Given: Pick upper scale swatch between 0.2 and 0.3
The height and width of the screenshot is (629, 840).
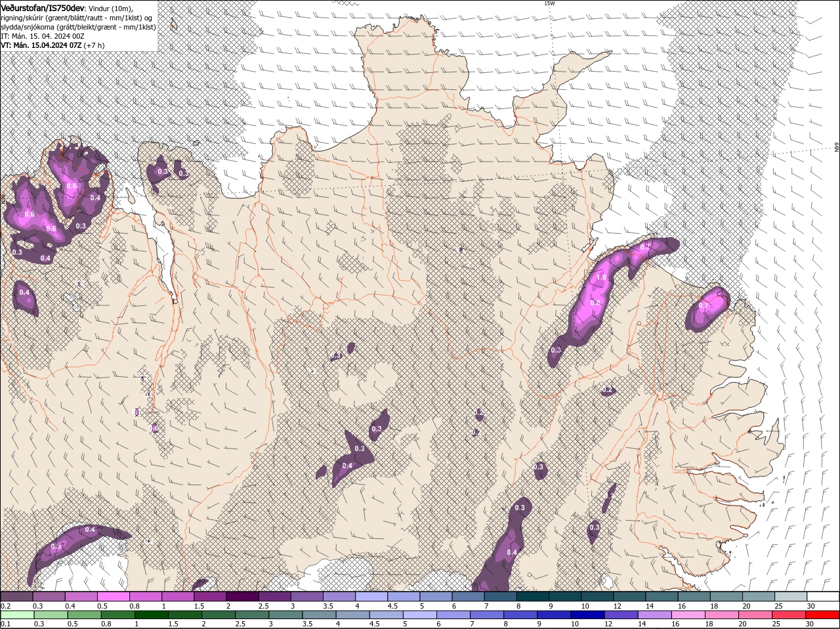Looking at the screenshot, I should point(16,596).
